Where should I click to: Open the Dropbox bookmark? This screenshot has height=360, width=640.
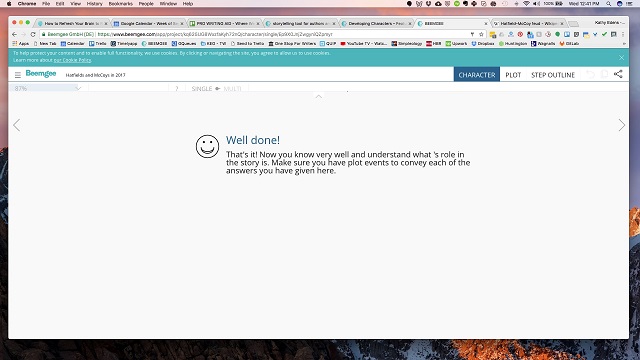click(483, 43)
